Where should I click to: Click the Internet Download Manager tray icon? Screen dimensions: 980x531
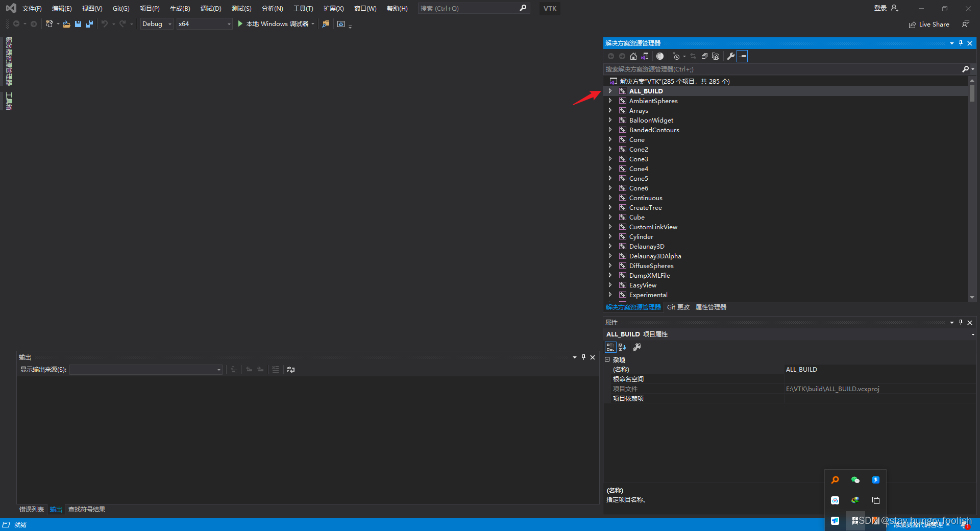[x=855, y=500]
